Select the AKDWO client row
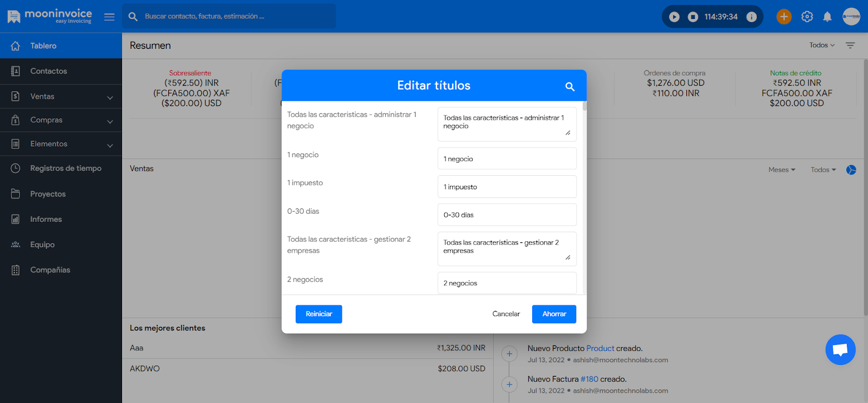Viewport: 868px width, 403px height. (308, 369)
